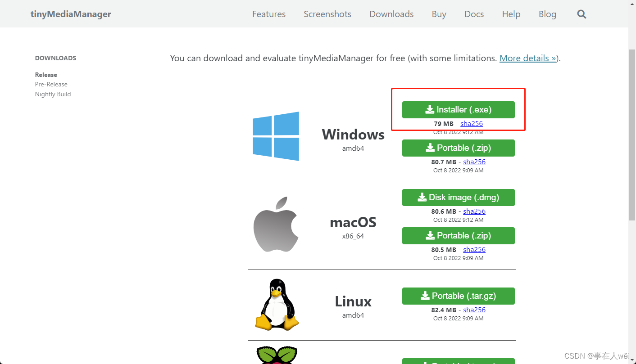The height and width of the screenshot is (364, 636).
Task: Click the search magnifier icon
Action: point(581,14)
